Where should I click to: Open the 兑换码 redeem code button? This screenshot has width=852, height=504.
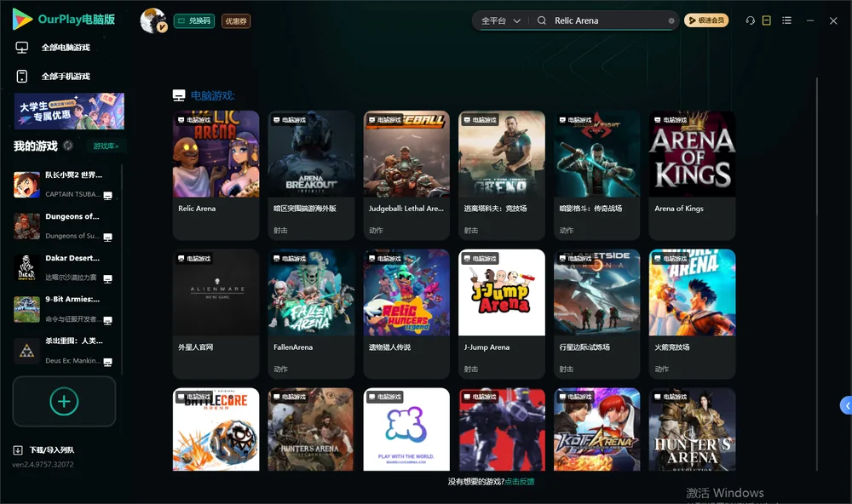(x=194, y=21)
